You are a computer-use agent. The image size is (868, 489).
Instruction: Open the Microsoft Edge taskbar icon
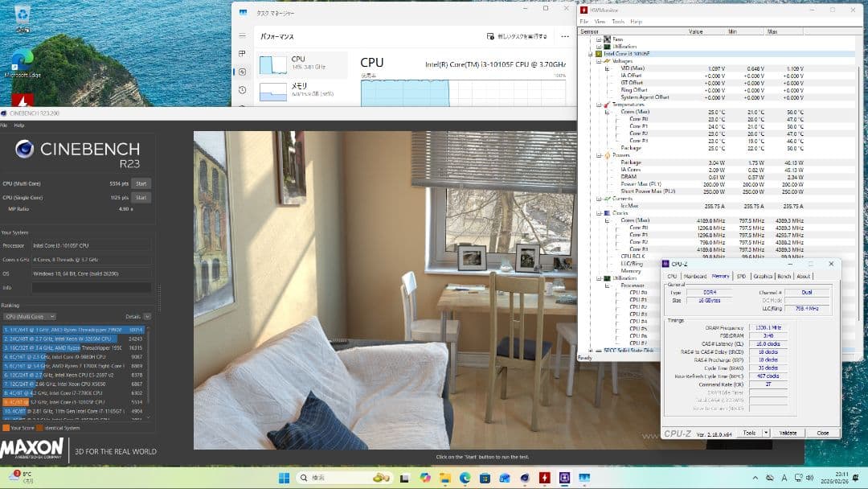[x=465, y=478]
